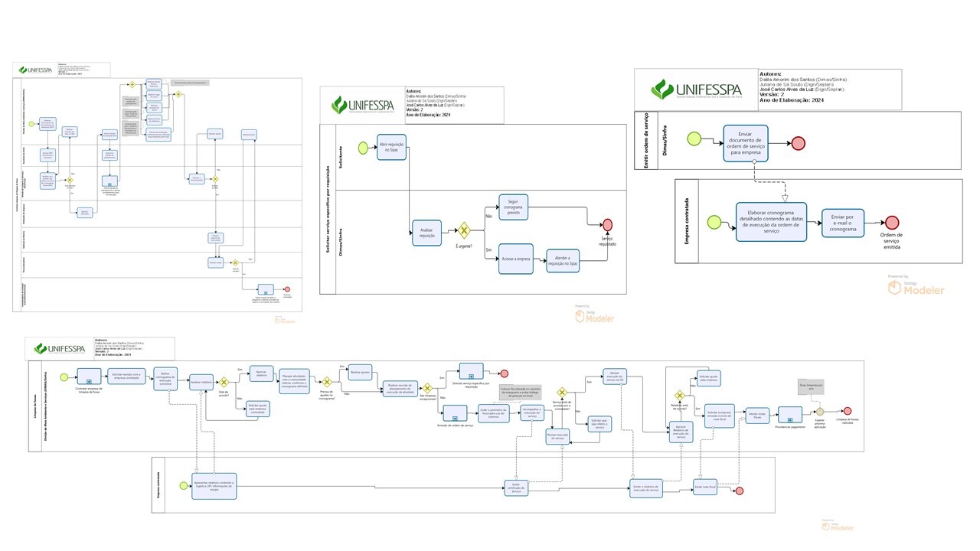Click the 'Atender a requisição no Sipac' task
Image resolution: width=980 pixels, height=551 pixels.
click(x=562, y=262)
